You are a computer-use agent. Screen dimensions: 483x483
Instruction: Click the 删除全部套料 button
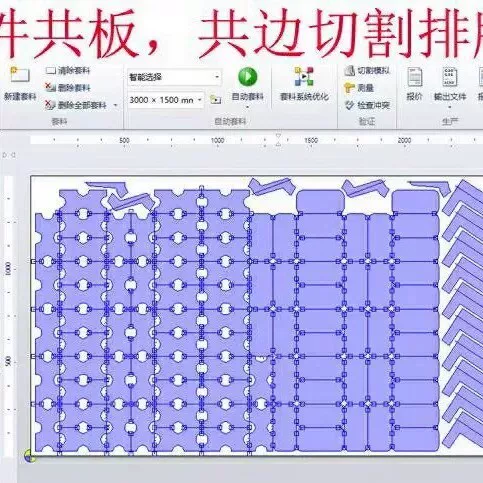click(x=76, y=105)
